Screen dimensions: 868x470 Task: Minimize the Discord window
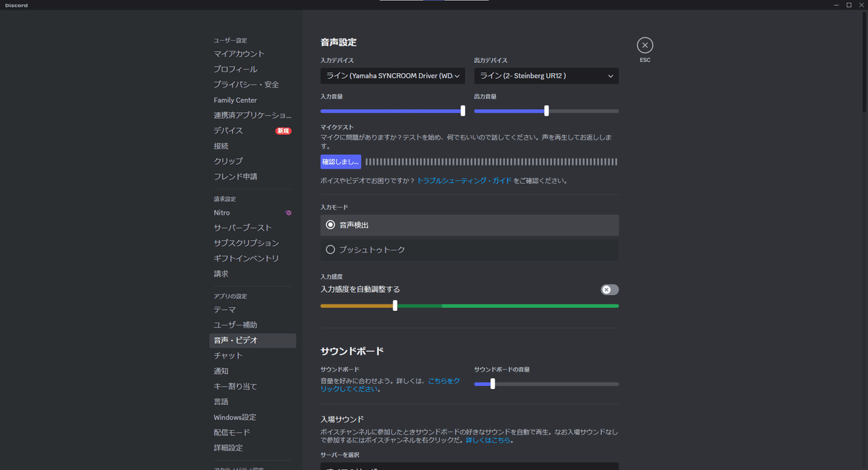point(835,5)
